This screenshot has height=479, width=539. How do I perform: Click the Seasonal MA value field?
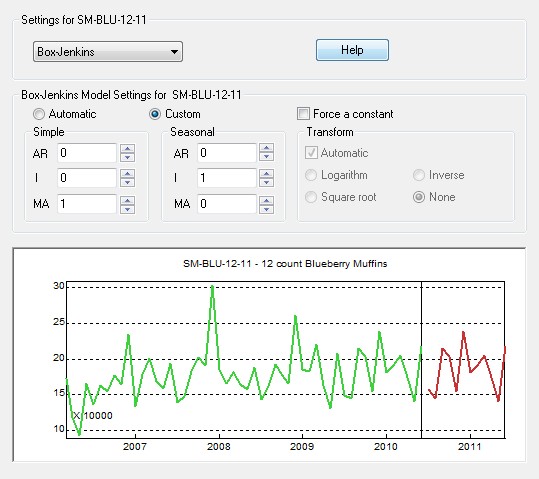[227, 204]
